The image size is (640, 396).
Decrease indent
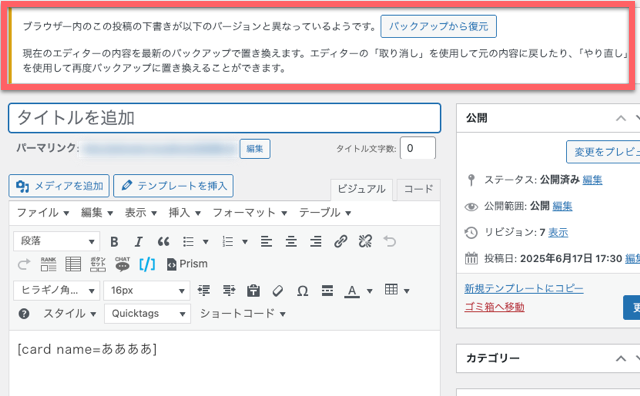[x=204, y=291]
